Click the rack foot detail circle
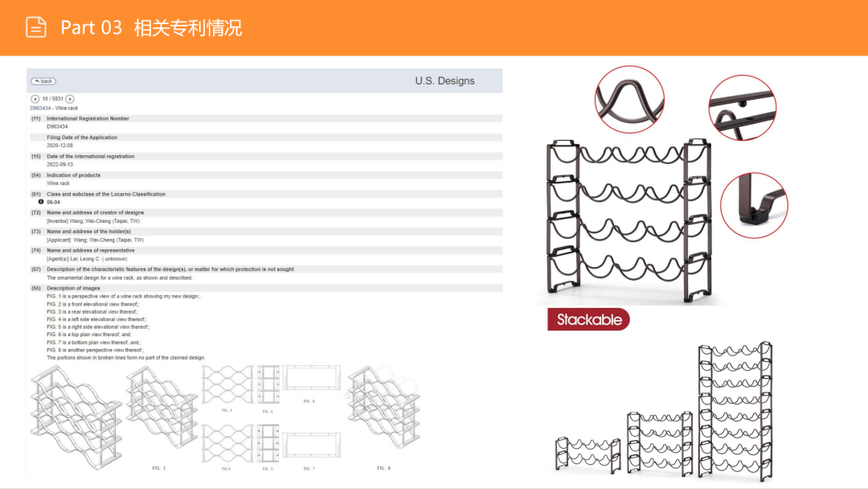868x489 pixels. [754, 205]
